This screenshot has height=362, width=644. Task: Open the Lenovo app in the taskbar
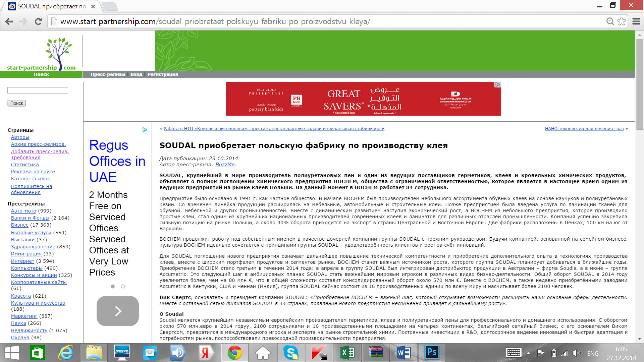tap(122, 353)
